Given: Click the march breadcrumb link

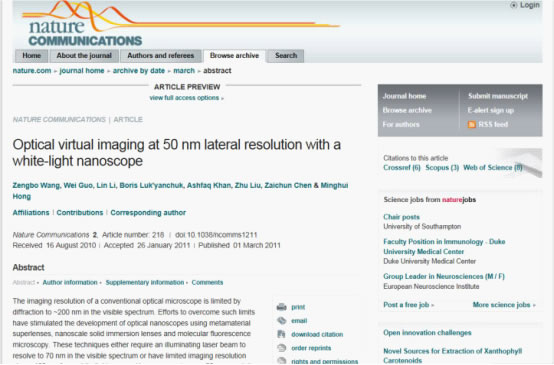Looking at the screenshot, I should 184,71.
